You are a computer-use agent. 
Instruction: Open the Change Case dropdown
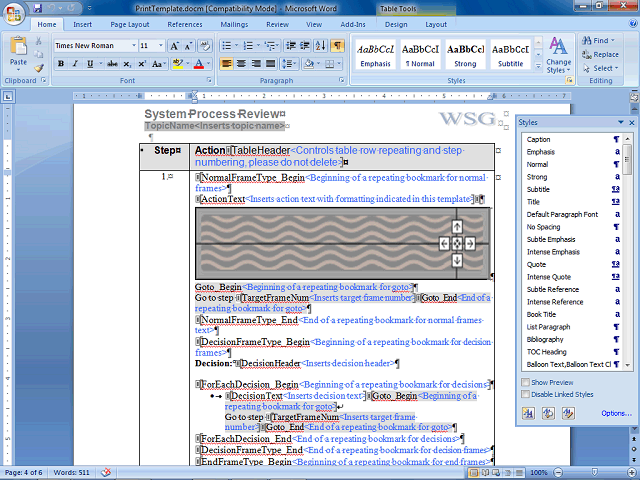158,64
